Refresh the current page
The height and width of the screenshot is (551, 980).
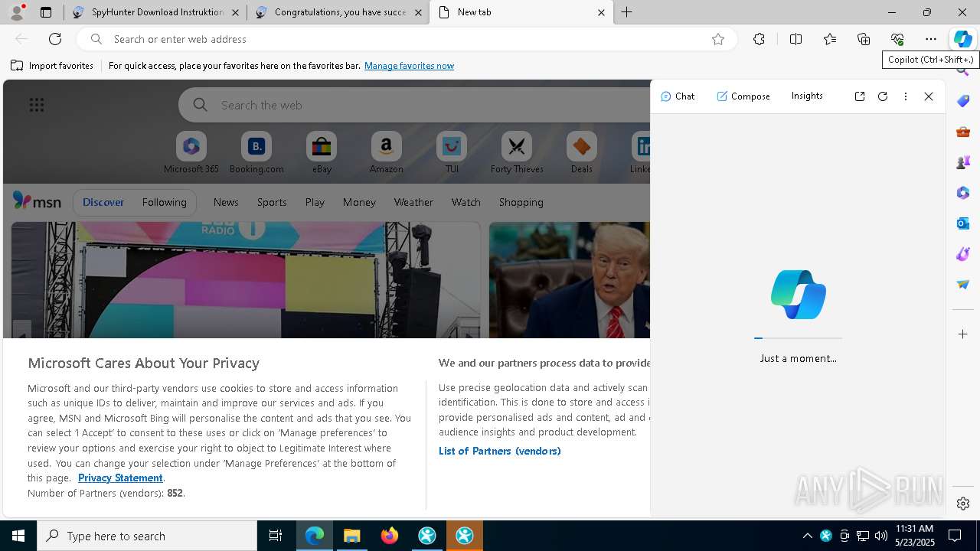(x=55, y=39)
